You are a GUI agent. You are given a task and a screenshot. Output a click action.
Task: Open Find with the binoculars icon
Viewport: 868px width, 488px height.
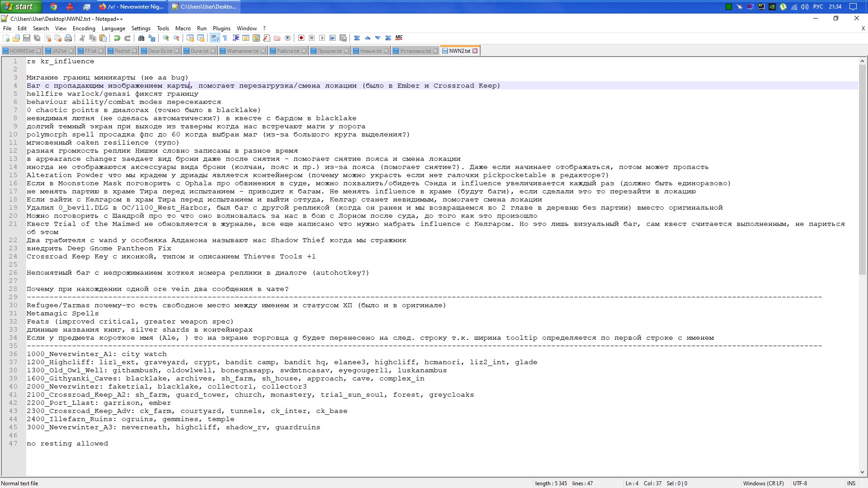click(142, 38)
